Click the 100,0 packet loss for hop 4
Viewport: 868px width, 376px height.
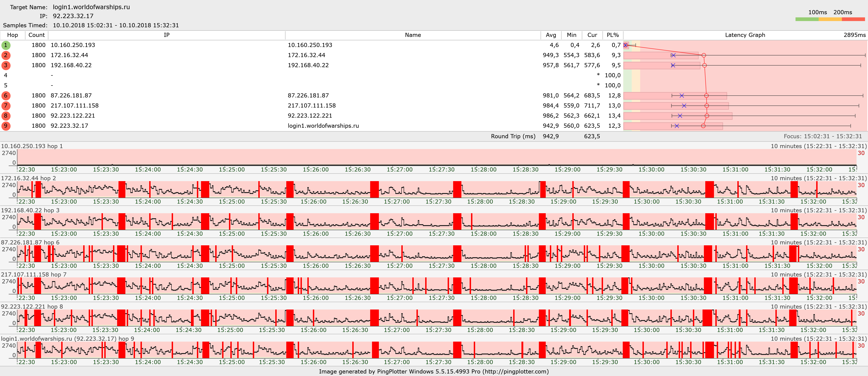coord(613,75)
